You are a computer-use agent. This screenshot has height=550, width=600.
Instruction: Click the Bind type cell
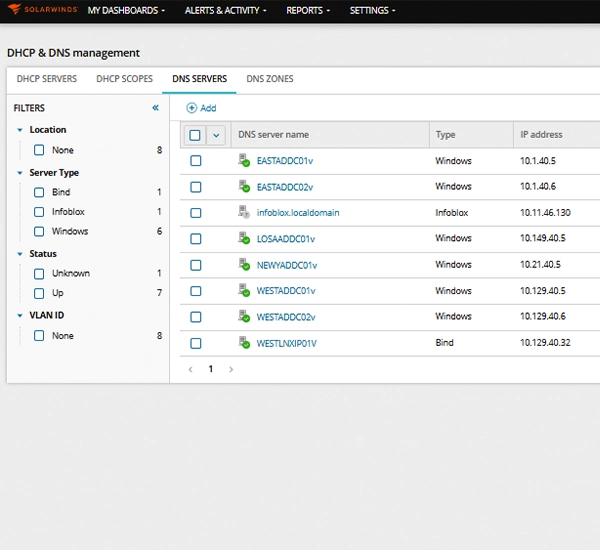click(x=444, y=343)
